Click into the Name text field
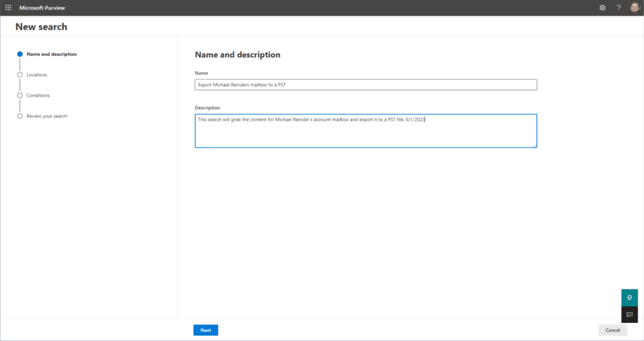 366,85
